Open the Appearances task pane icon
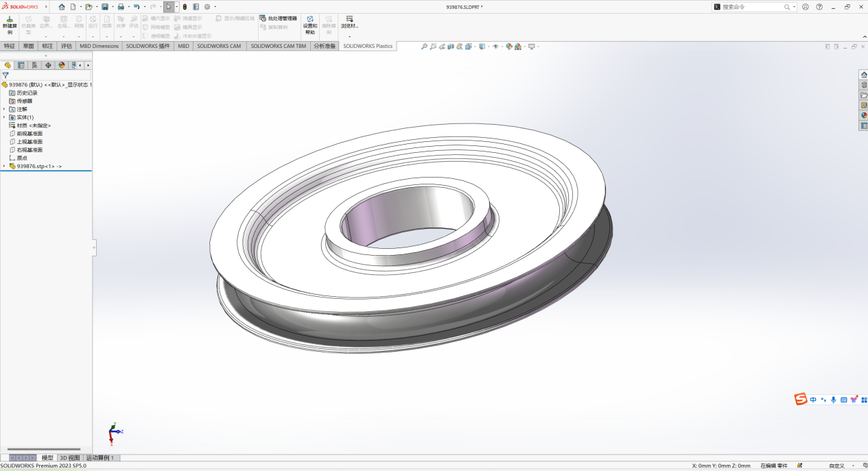 864,115
